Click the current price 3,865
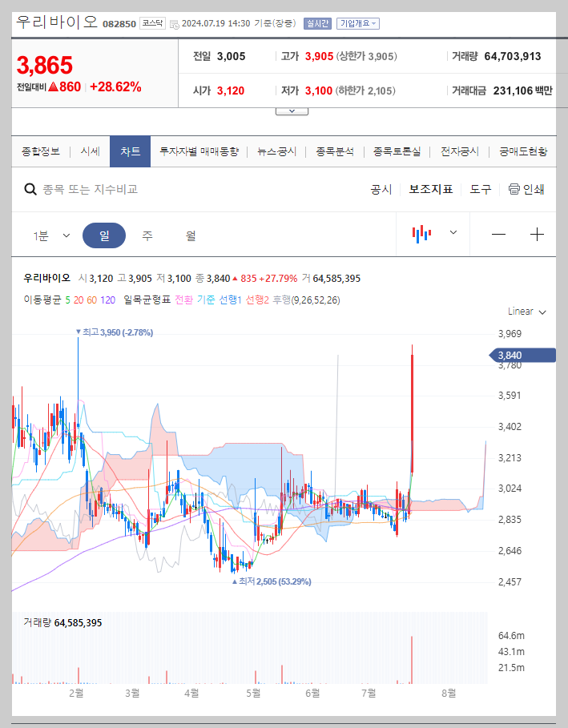The height and width of the screenshot is (728, 568). pyautogui.click(x=45, y=65)
